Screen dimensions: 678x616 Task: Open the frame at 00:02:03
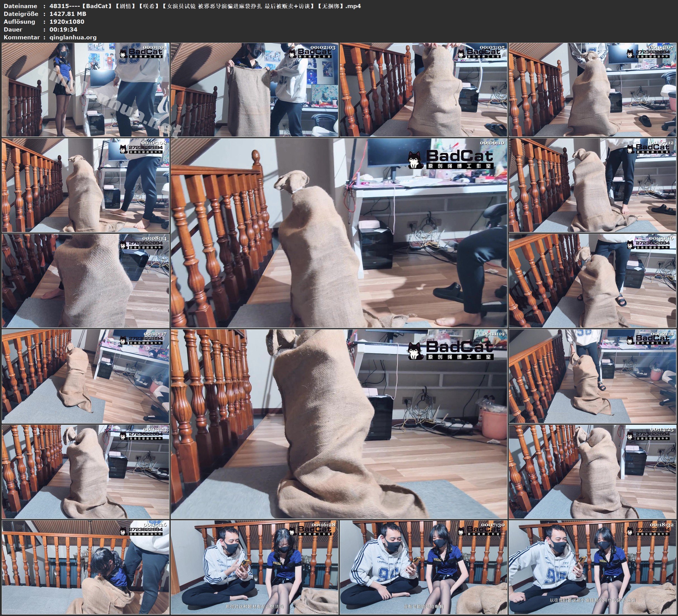coord(254,89)
